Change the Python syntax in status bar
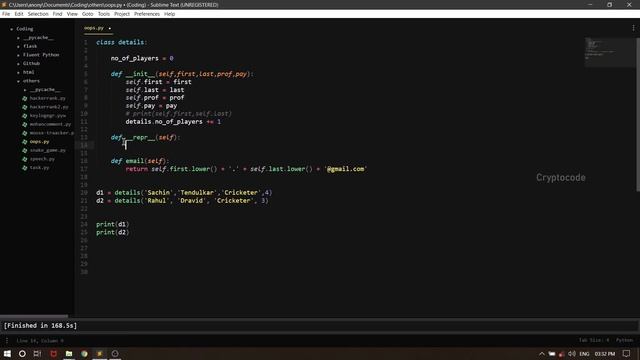640x360 pixels. click(x=624, y=340)
